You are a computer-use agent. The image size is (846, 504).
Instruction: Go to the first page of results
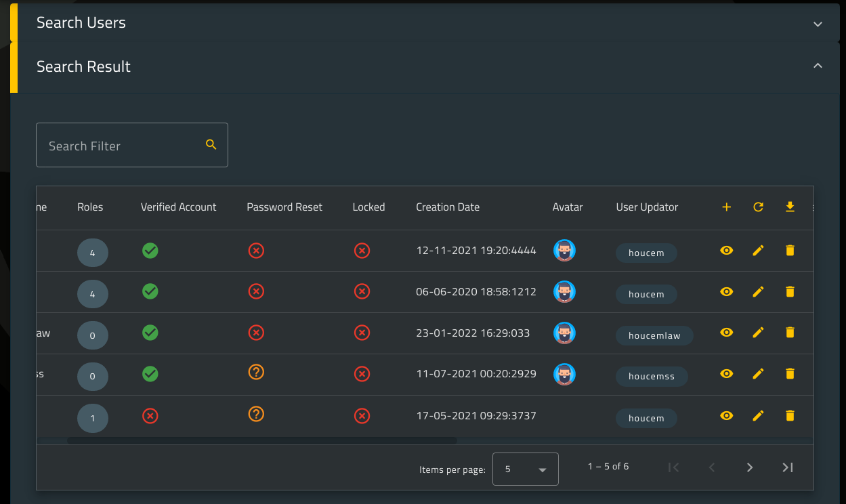tap(673, 467)
